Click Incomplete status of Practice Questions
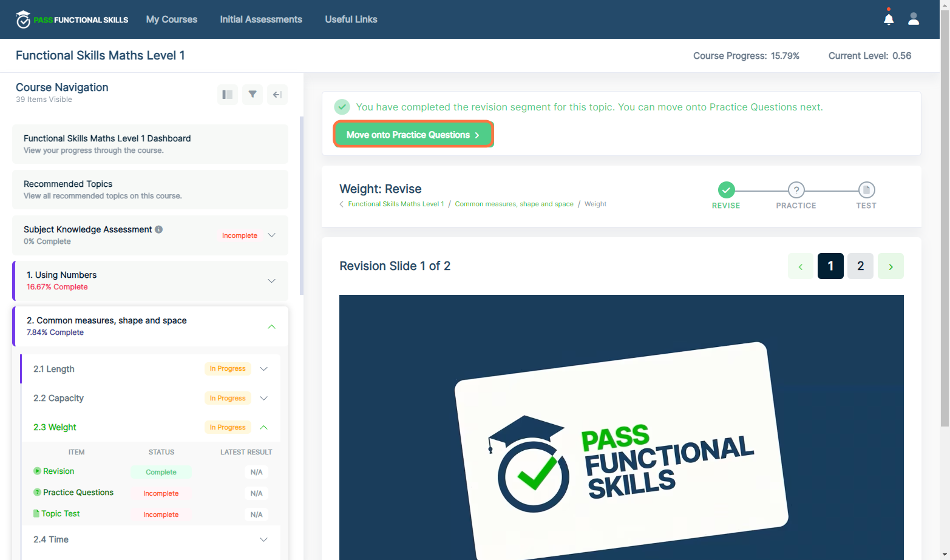The width and height of the screenshot is (950, 560). pos(161,493)
